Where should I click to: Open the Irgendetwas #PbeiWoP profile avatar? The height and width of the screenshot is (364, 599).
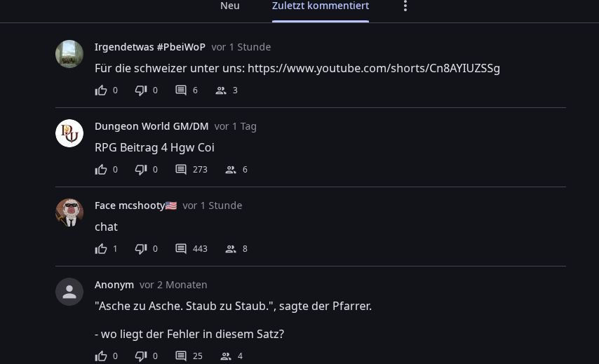(69, 54)
